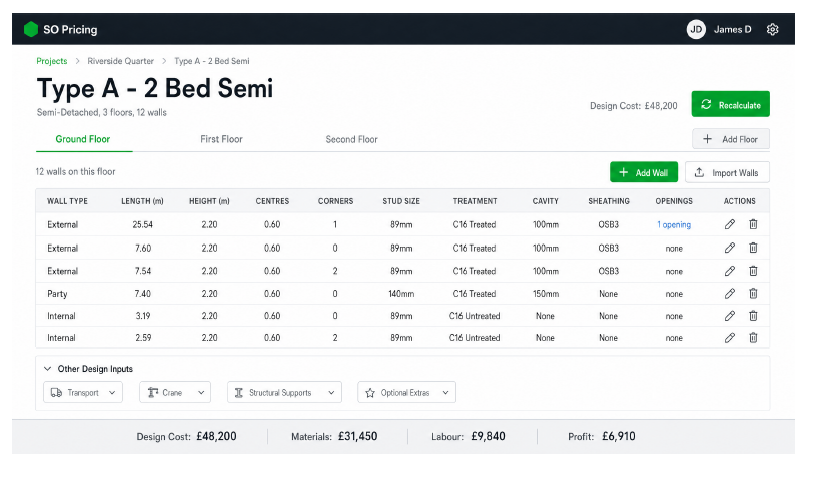Screen dimensions: 819x494
Task: Edit the Internal 2.59 wall row
Action: [730, 338]
